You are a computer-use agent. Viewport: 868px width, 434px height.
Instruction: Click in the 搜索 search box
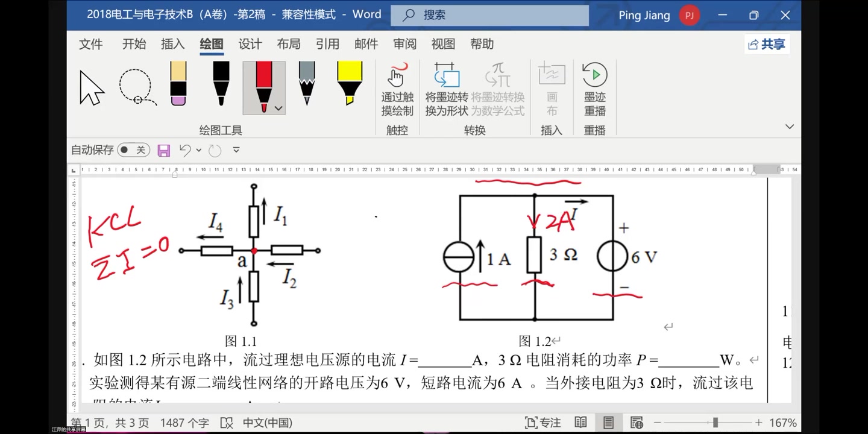click(x=489, y=15)
